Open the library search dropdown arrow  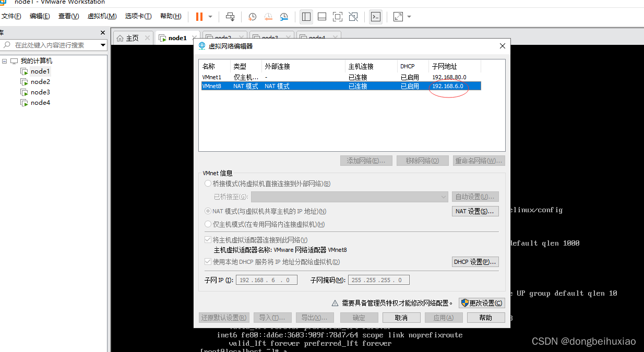tap(103, 45)
